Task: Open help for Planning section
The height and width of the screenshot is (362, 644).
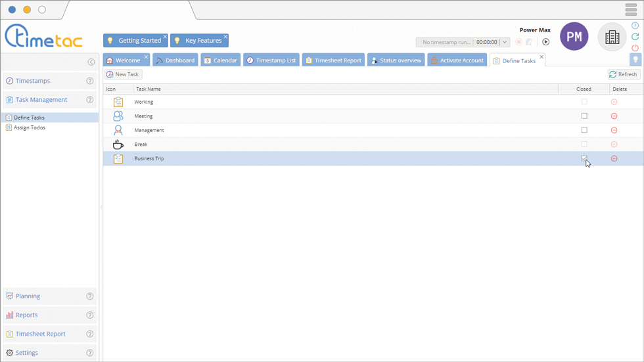Action: (89, 296)
